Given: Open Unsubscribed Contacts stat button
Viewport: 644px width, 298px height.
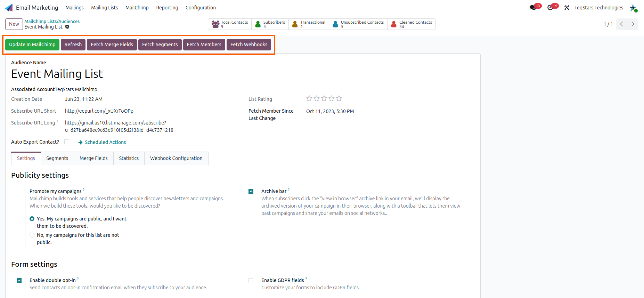Looking at the screenshot, I should click(358, 24).
